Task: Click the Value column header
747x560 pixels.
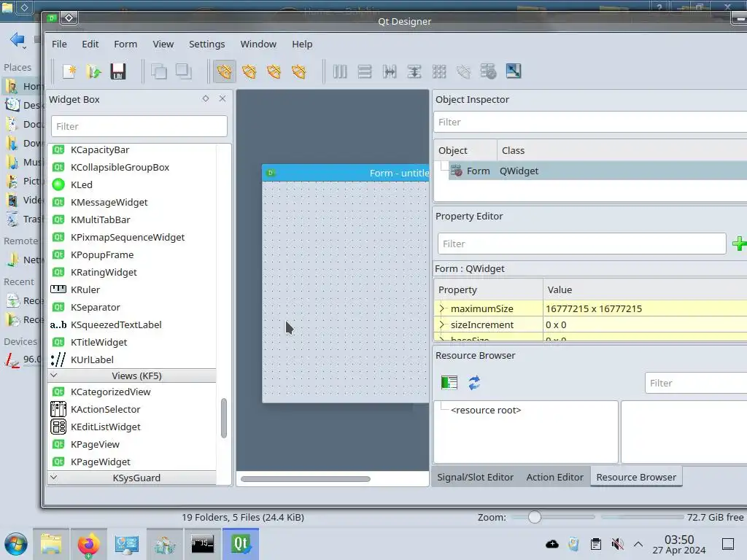Action: point(645,289)
